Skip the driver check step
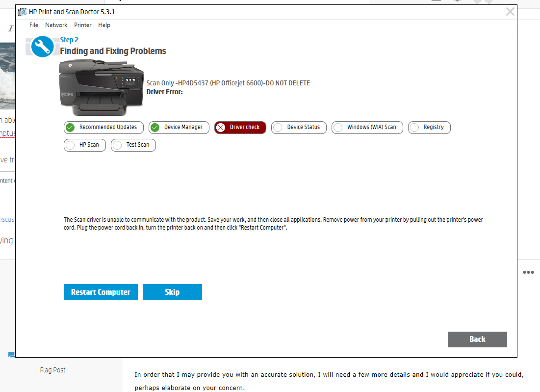540x392 pixels. pyautogui.click(x=172, y=292)
